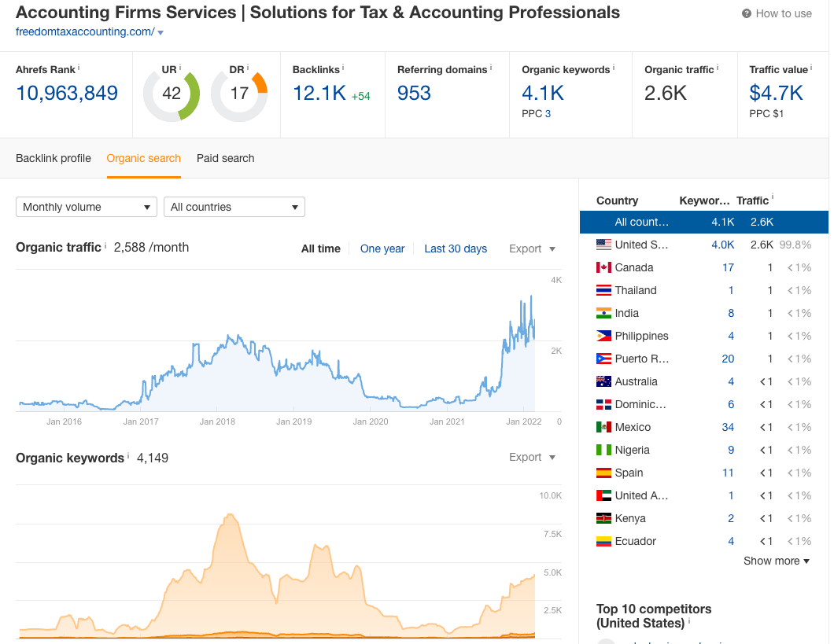Image resolution: width=834 pixels, height=644 pixels.
Task: Click the Traffic value $4.7K
Action: [776, 93]
